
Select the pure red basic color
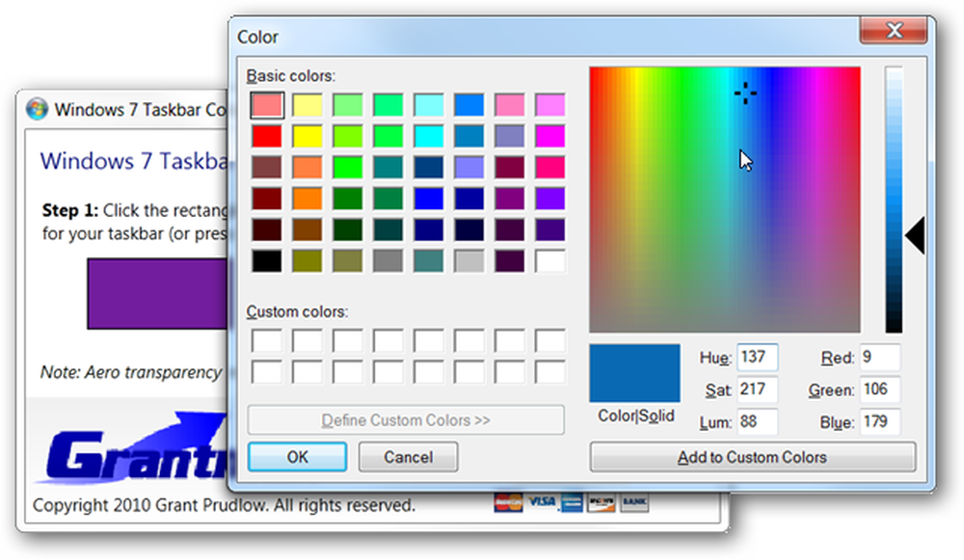[267, 136]
